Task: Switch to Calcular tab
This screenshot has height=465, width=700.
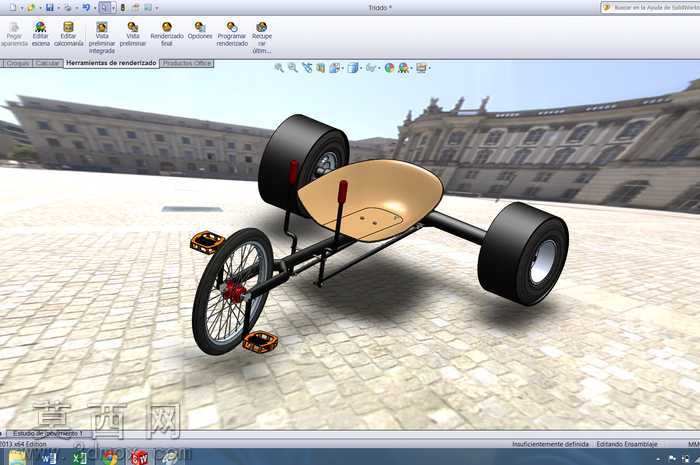Action: (x=48, y=63)
